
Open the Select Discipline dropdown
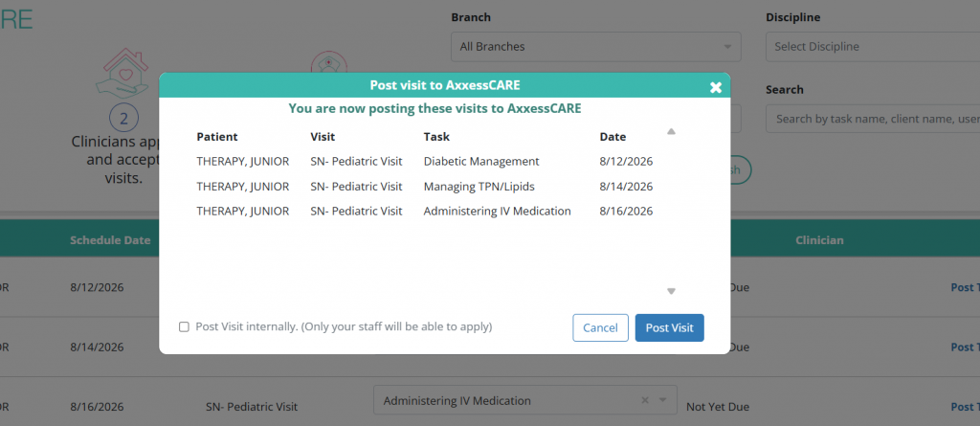[x=873, y=47]
